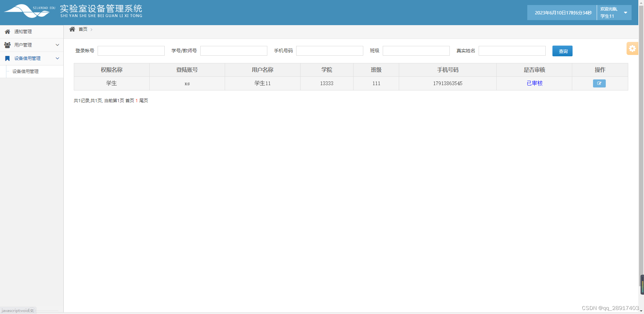Click the 权限名称 column header
Image resolution: width=644 pixels, height=314 pixels.
(112, 70)
